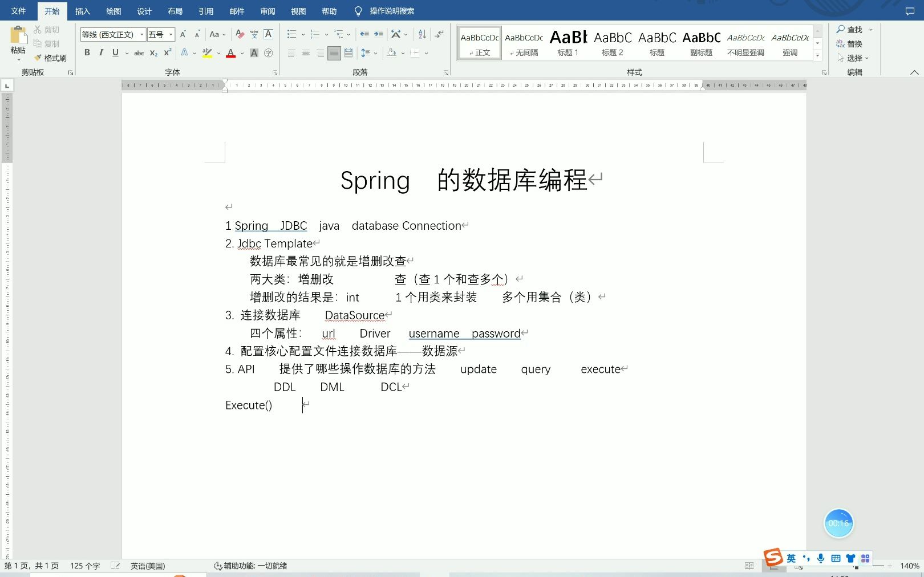The height and width of the screenshot is (577, 924).
Task: Open the Select dropdown in Editing
Action: click(853, 58)
